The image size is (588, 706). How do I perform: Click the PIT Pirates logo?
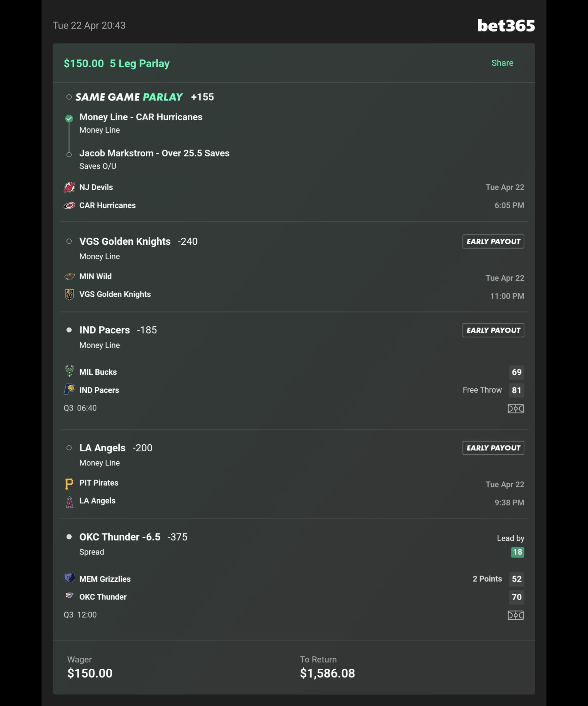69,483
